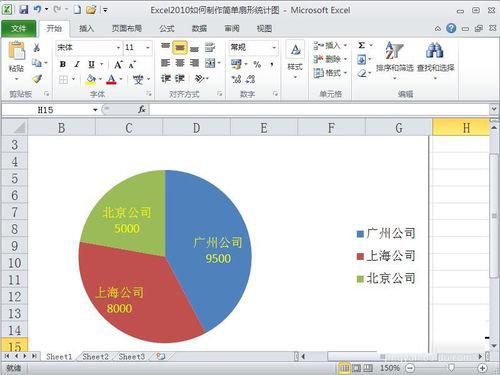Toggle Italic formatting
This screenshot has width=500, height=375.
(x=77, y=64)
